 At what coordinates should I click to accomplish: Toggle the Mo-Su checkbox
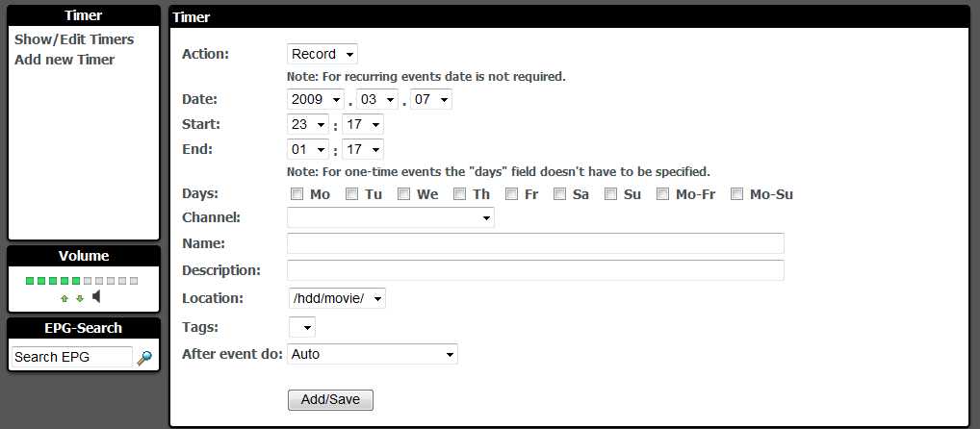736,194
